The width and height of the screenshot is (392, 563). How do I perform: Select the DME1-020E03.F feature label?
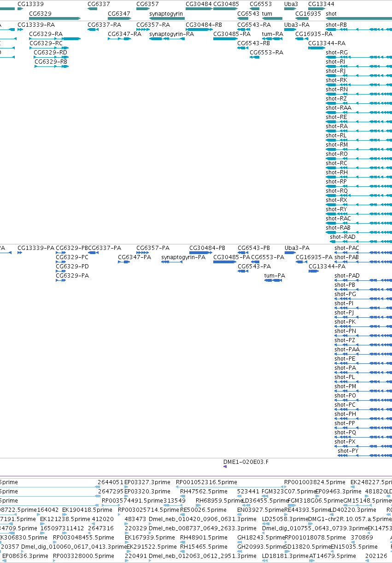pyautogui.click(x=246, y=461)
